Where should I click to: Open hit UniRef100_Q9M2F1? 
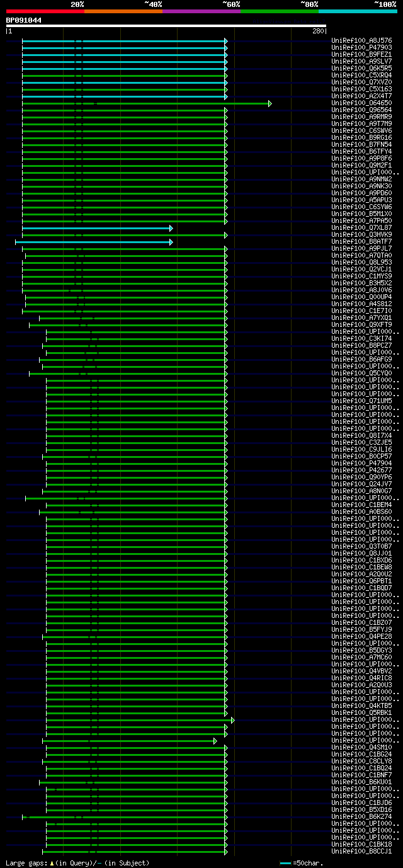point(361,166)
